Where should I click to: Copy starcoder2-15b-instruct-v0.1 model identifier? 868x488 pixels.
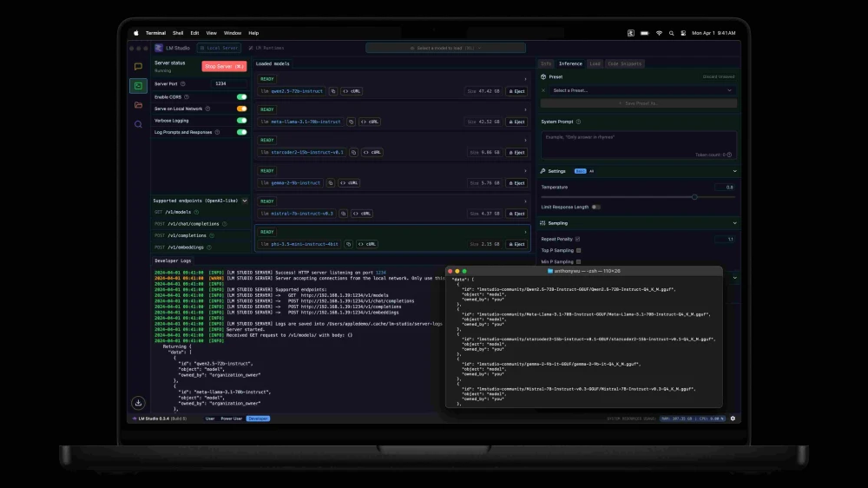pos(354,152)
